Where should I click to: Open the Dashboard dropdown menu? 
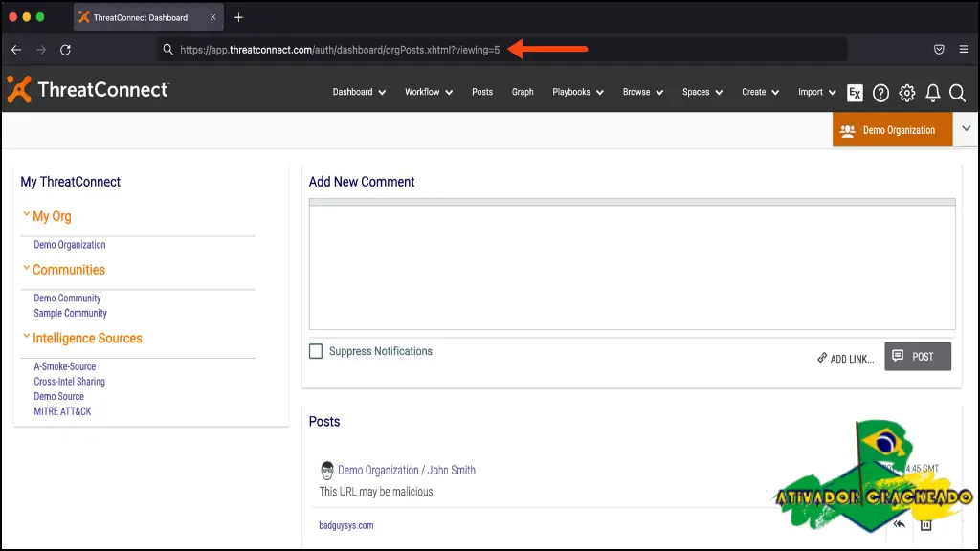[359, 92]
